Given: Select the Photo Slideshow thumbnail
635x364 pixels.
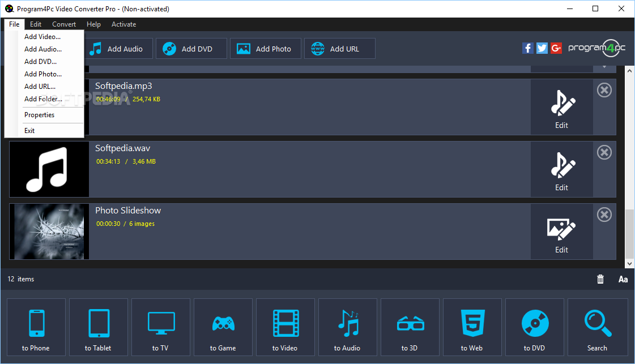Looking at the screenshot, I should point(49,232).
